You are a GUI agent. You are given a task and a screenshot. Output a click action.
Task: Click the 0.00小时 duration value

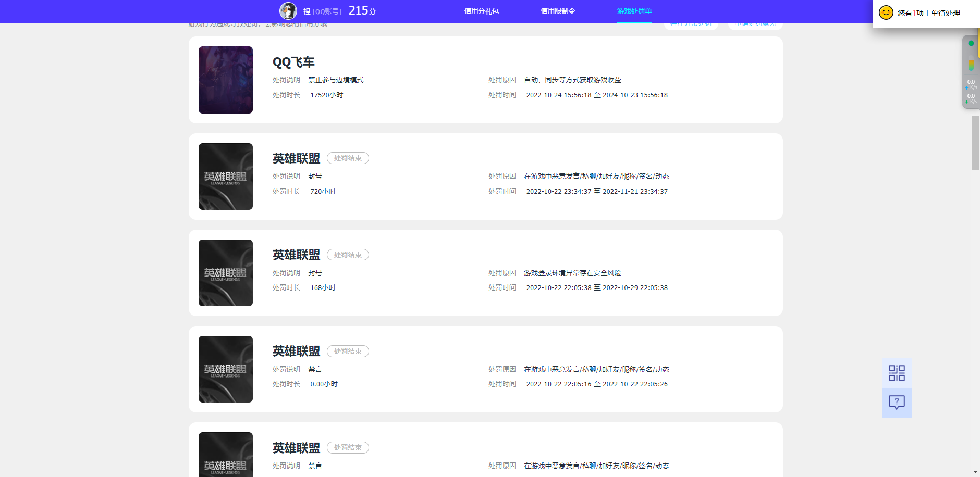324,384
